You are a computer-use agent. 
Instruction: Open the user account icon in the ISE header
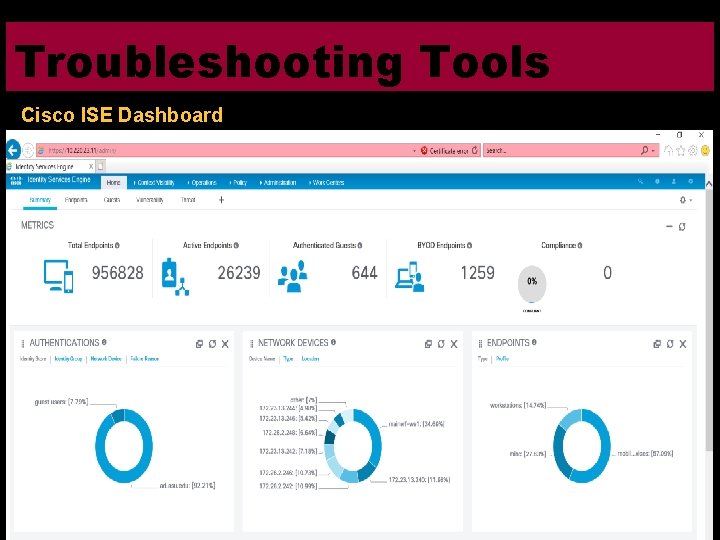[x=674, y=181]
